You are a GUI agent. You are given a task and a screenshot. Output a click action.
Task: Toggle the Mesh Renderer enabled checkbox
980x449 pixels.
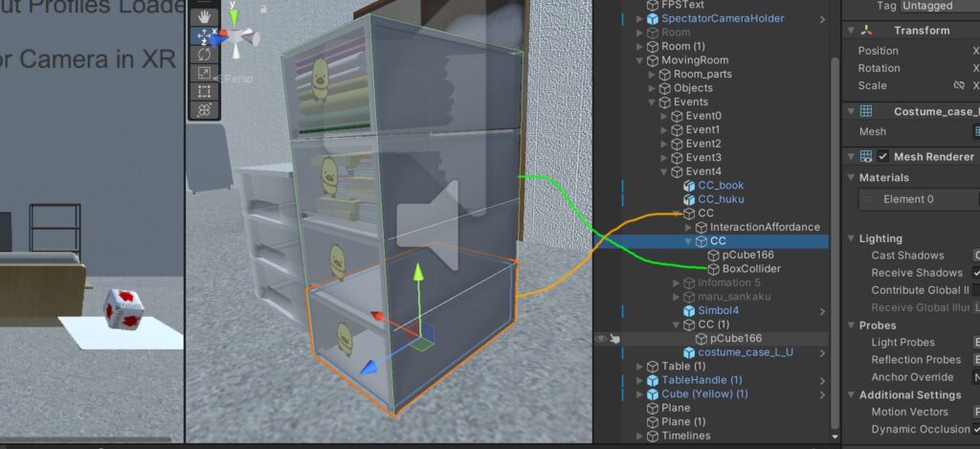[883, 156]
